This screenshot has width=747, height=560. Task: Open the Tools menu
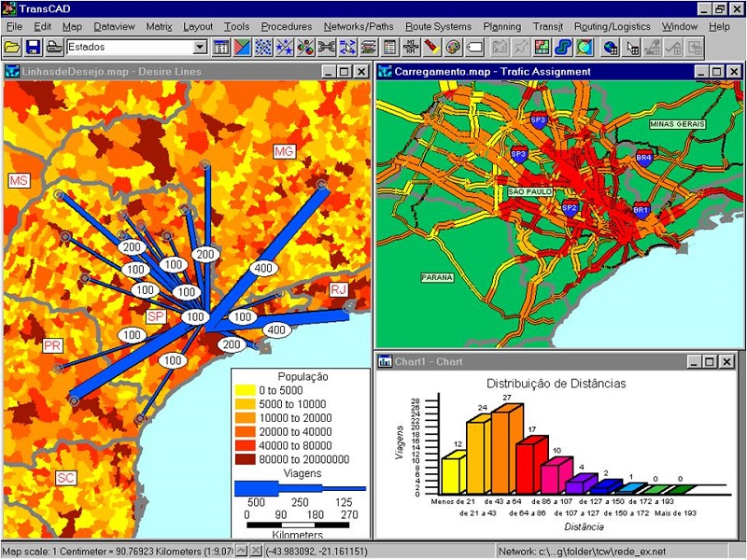[237, 27]
